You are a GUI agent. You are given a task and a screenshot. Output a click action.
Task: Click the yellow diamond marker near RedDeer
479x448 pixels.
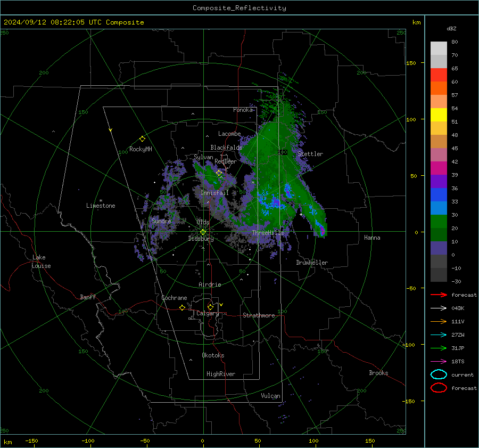pos(219,173)
